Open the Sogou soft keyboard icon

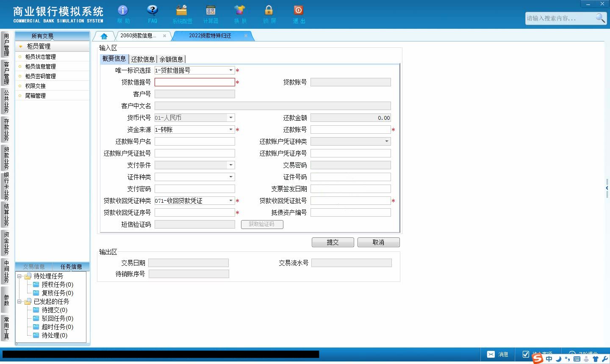[577, 359]
